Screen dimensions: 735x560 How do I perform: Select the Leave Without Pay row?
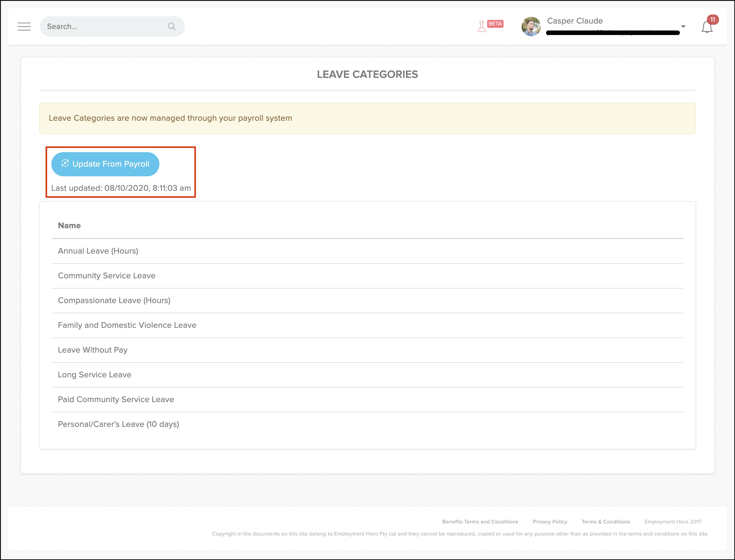click(93, 350)
